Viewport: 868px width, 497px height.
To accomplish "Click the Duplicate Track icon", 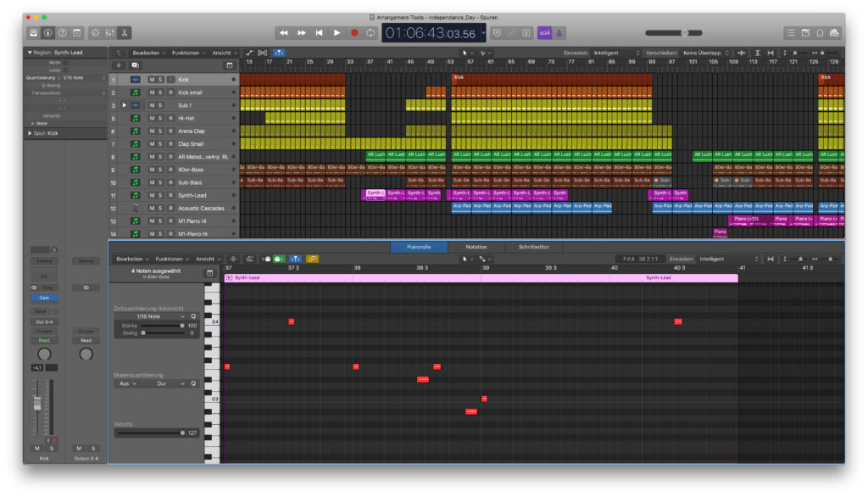I will 135,65.
